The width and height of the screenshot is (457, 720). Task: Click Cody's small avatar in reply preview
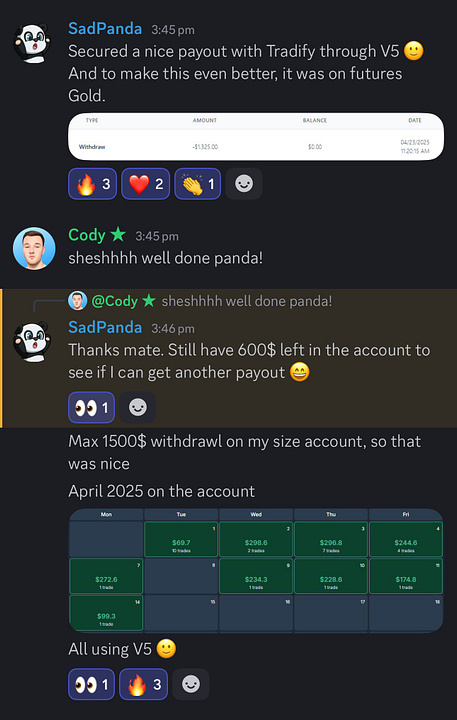[78, 301]
